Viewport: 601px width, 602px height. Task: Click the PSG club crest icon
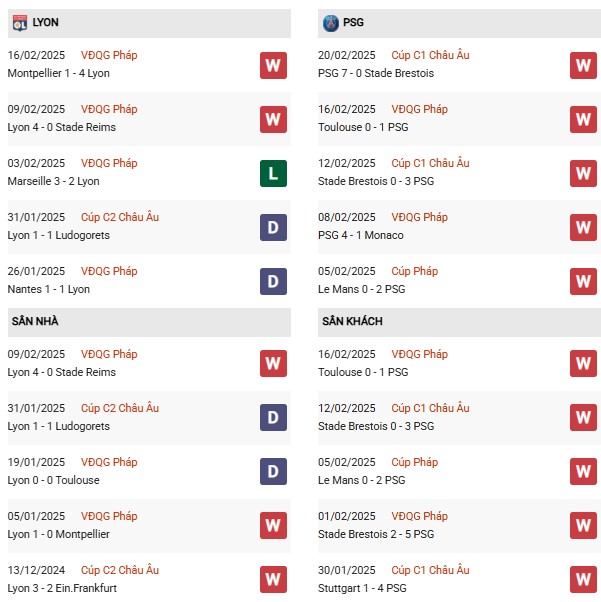(x=331, y=22)
